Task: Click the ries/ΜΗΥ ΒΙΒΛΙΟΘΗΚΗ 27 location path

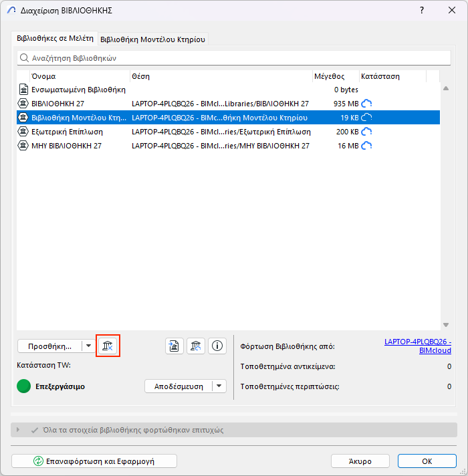Action: click(221, 146)
